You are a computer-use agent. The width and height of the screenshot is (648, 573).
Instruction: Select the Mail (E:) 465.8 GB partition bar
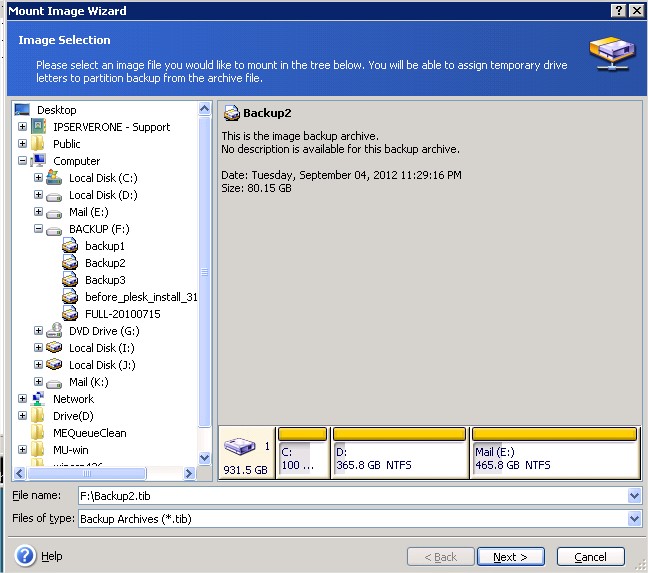555,434
